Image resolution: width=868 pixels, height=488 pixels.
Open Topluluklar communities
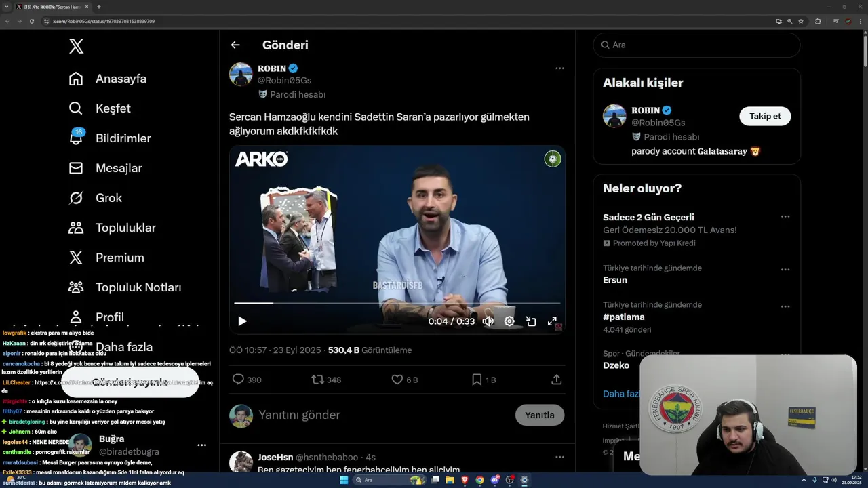click(x=112, y=228)
